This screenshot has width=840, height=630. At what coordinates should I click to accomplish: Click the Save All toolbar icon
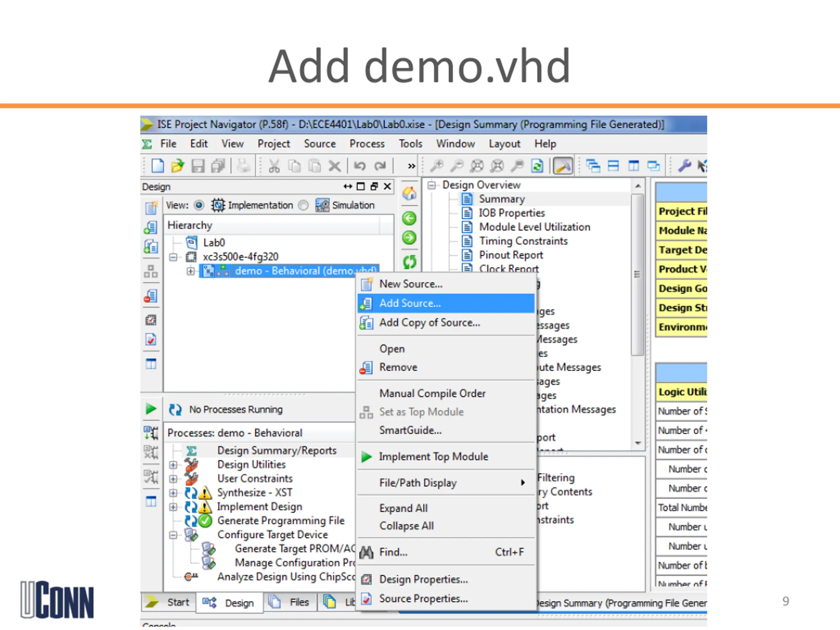point(218,166)
